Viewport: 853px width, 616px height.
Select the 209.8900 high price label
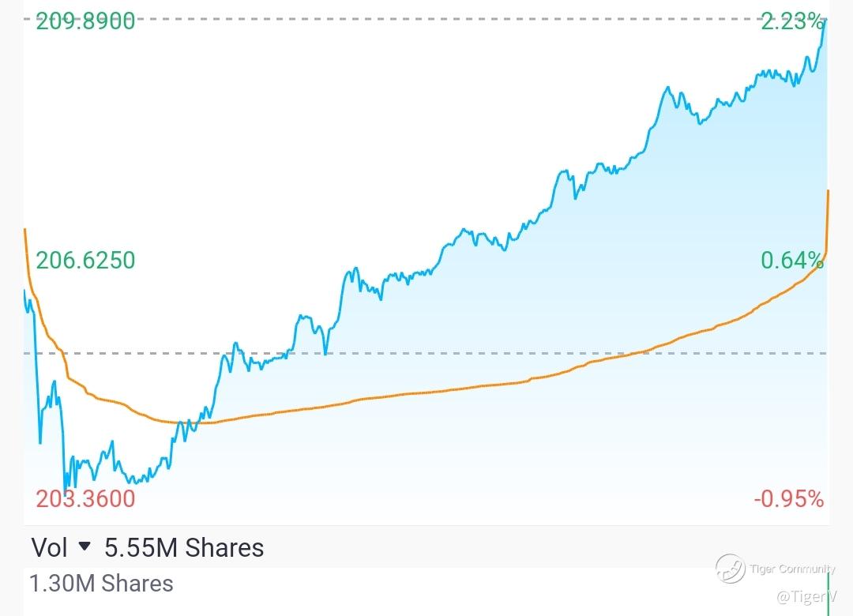[86, 21]
